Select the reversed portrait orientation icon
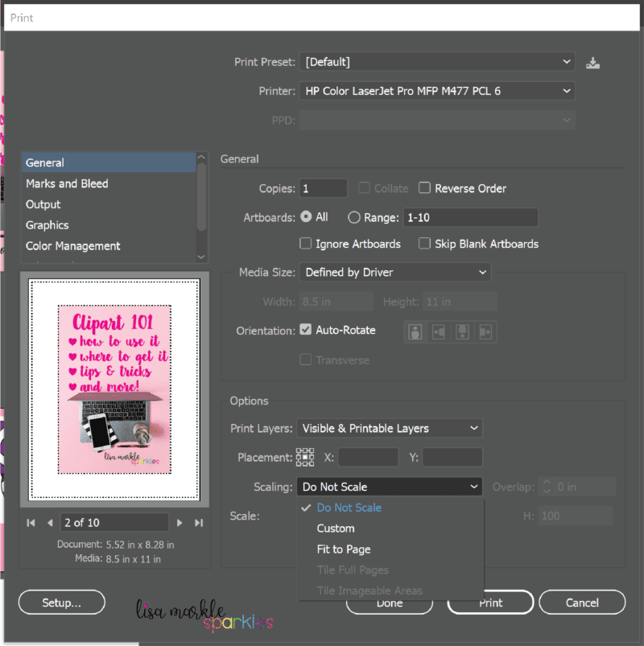644x646 pixels. point(462,331)
